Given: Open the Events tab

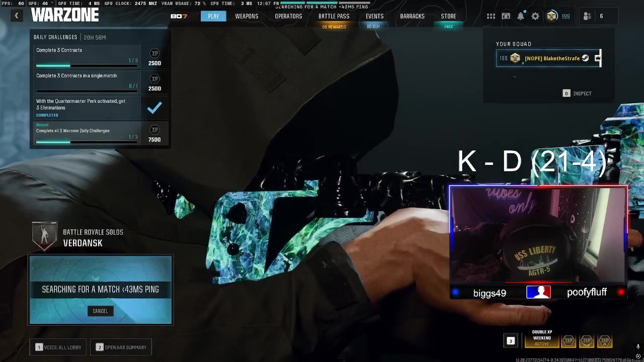Looking at the screenshot, I should 374,16.
